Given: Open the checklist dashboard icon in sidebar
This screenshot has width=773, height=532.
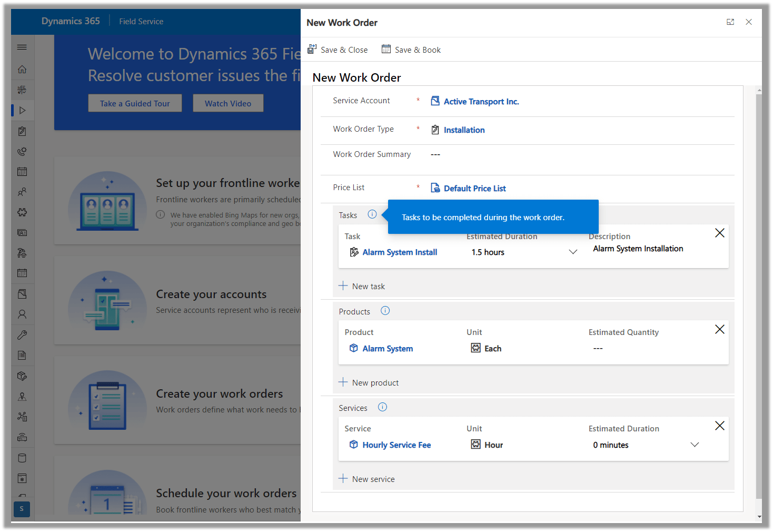Looking at the screenshot, I should [22, 90].
